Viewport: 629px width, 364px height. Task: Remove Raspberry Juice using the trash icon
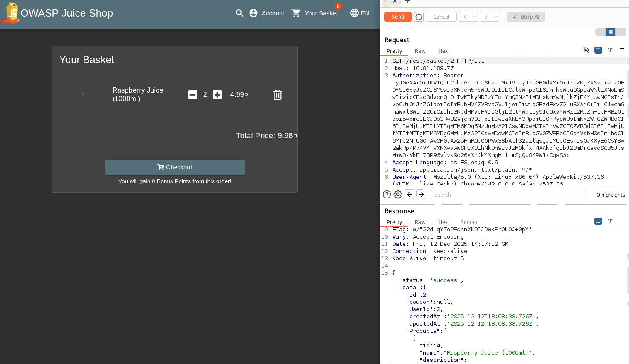(x=277, y=95)
